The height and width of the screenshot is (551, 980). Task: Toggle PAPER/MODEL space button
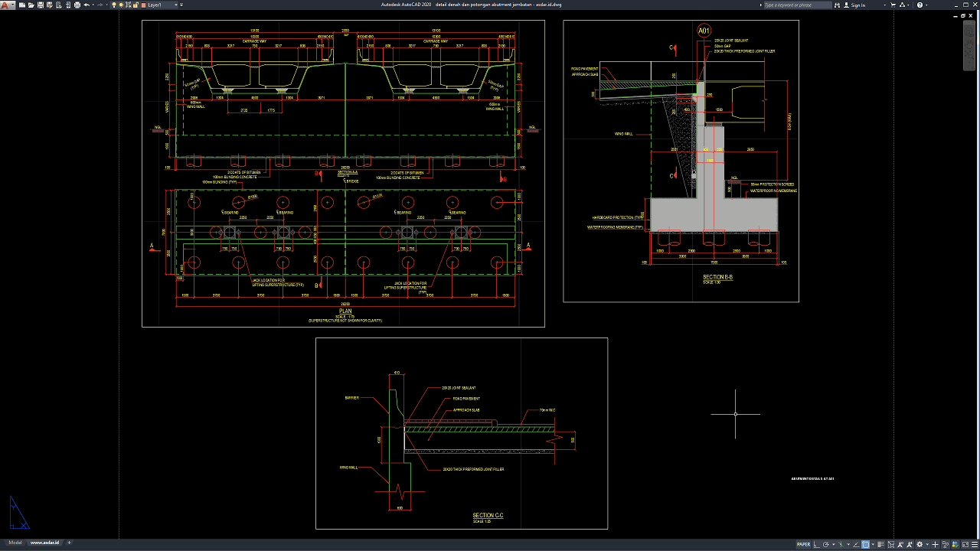803,545
